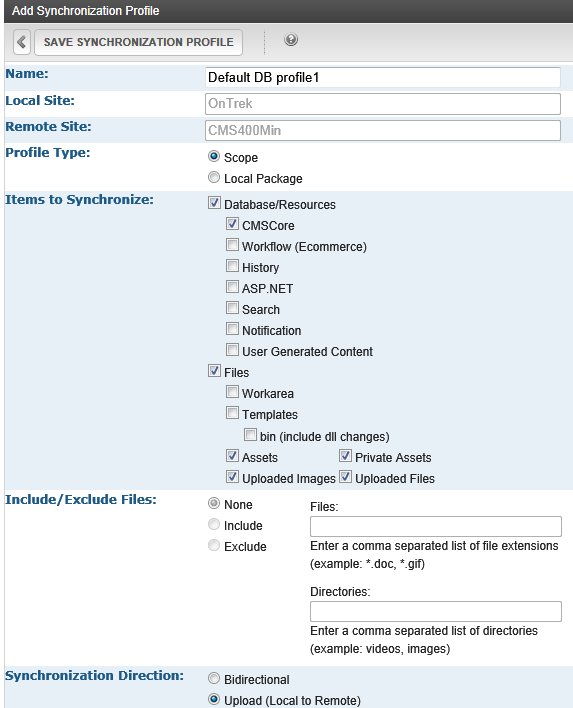Screen dimensions: 573x708
Task: Click Save Synchronization Profile button
Action: pyautogui.click(x=138, y=42)
